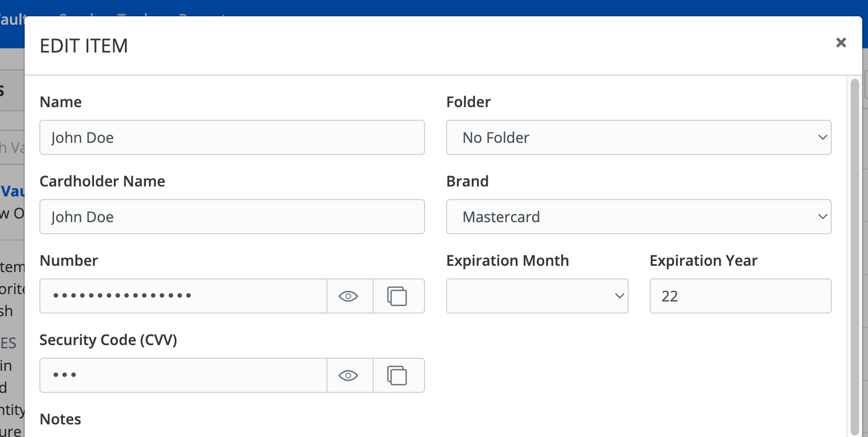The height and width of the screenshot is (437, 868).
Task: Click the Cardholder Name label
Action: coord(102,181)
